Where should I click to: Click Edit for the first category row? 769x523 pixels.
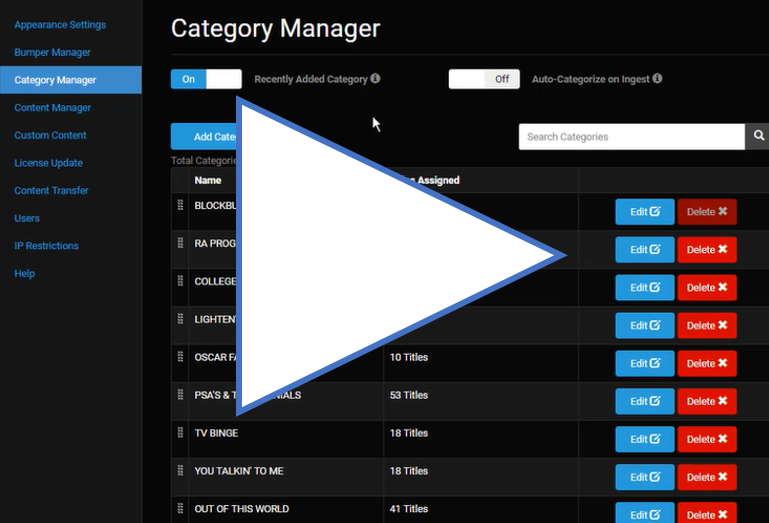(x=645, y=212)
